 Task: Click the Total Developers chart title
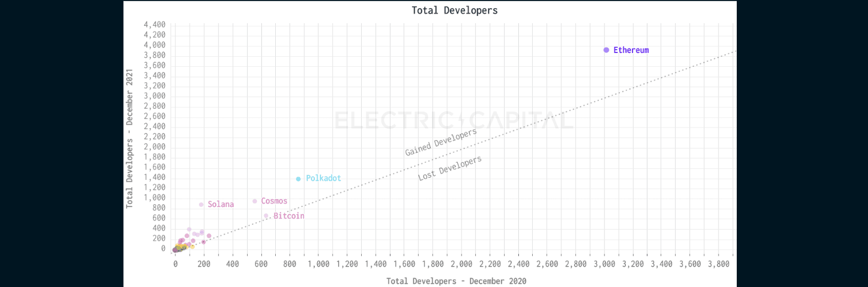[454, 10]
